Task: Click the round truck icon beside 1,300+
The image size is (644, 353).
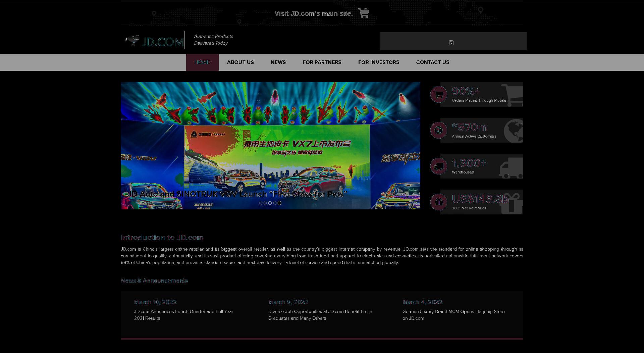Action: click(x=439, y=166)
